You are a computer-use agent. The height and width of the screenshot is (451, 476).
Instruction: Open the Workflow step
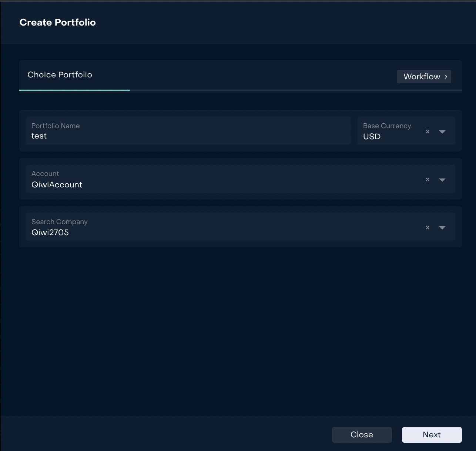(x=422, y=77)
